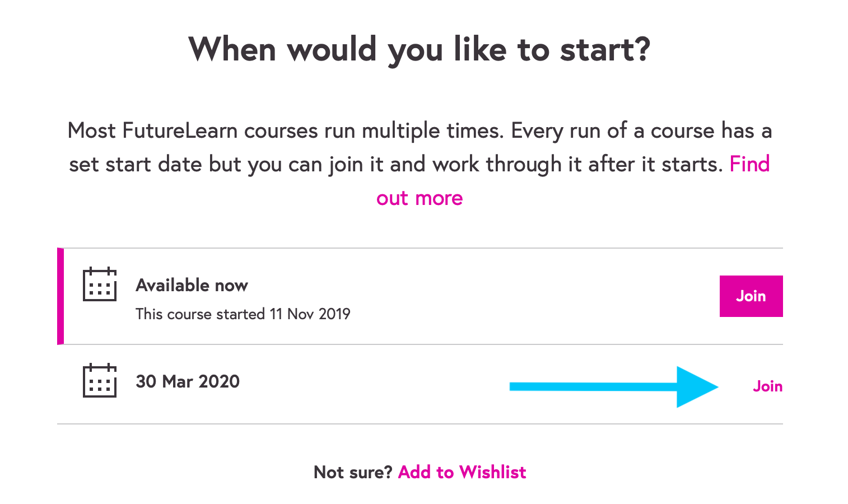
Task: Click the 30 Mar 2020 date label
Action: pyautogui.click(x=188, y=381)
